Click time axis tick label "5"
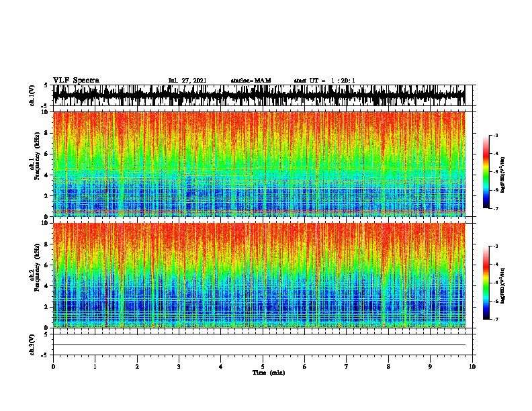The width and height of the screenshot is (532, 411). coord(263,367)
